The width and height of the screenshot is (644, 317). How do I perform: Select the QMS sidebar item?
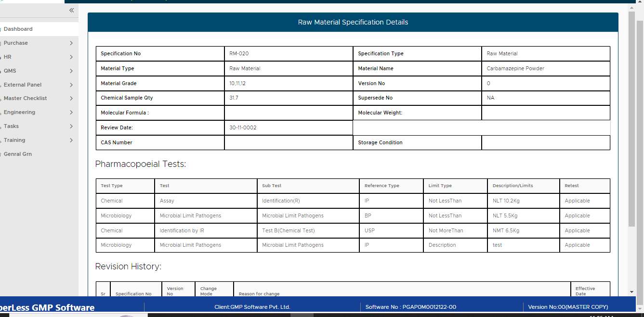10,71
